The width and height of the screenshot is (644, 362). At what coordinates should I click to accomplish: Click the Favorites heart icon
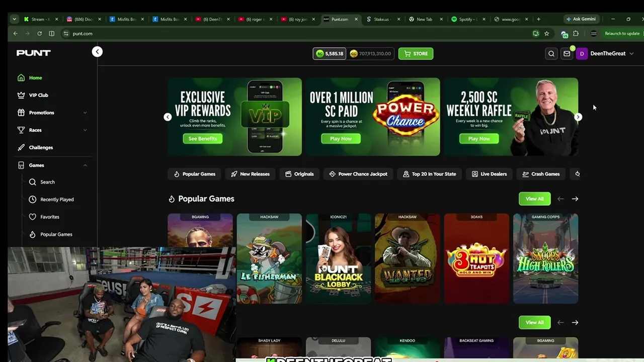33,217
